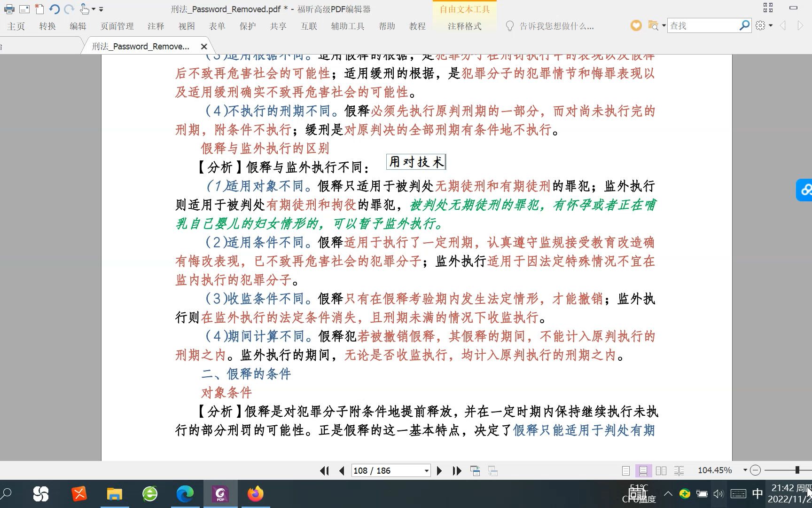
Task: Close the 刑法_Password_Remove... document tab
Action: click(204, 47)
